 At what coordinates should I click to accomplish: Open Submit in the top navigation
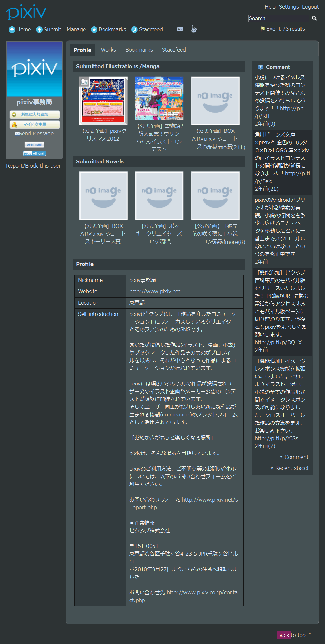53,29
